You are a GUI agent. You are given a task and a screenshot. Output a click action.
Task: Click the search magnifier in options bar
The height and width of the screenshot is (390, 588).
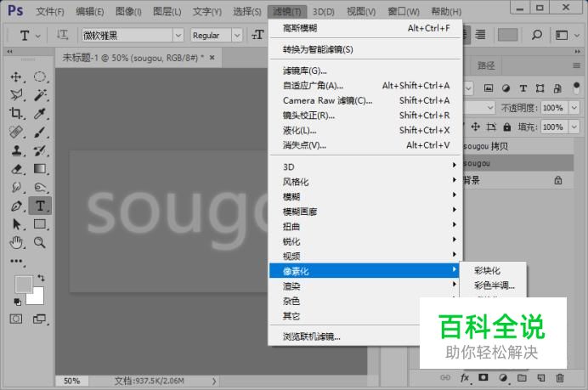(537, 35)
